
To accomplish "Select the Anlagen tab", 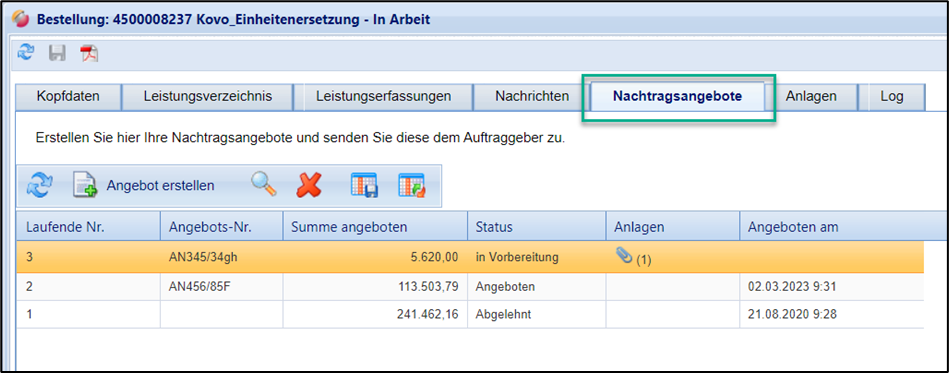I will (811, 96).
